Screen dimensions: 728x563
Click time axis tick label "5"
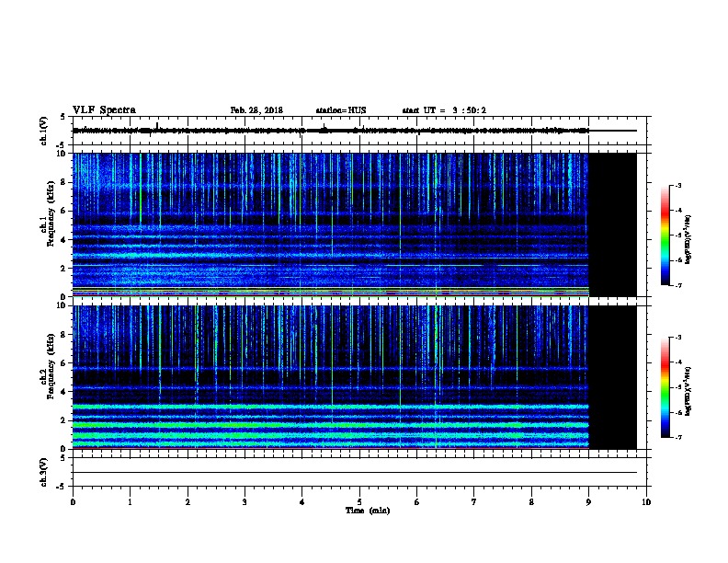pos(359,502)
